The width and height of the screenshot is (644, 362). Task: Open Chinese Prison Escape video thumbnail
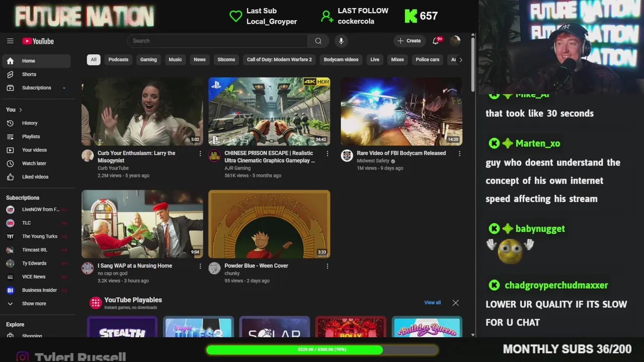point(269,112)
